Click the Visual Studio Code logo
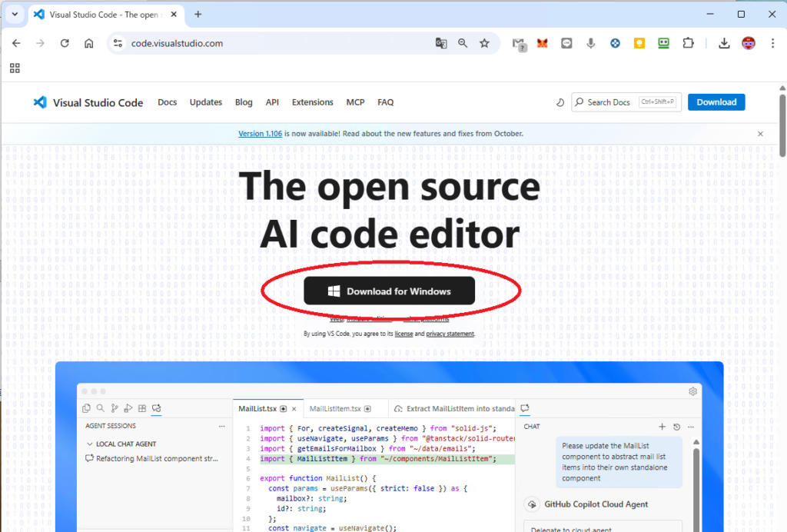 pos(41,102)
